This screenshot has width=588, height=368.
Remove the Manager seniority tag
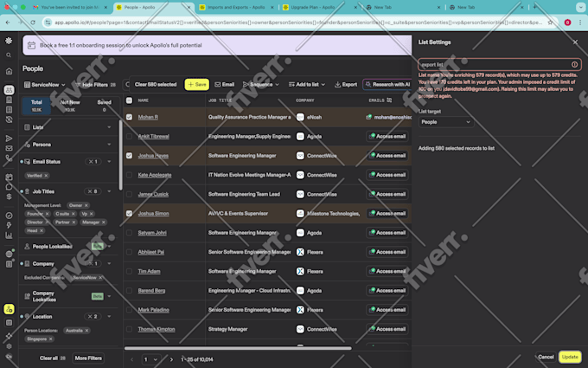[x=104, y=223]
